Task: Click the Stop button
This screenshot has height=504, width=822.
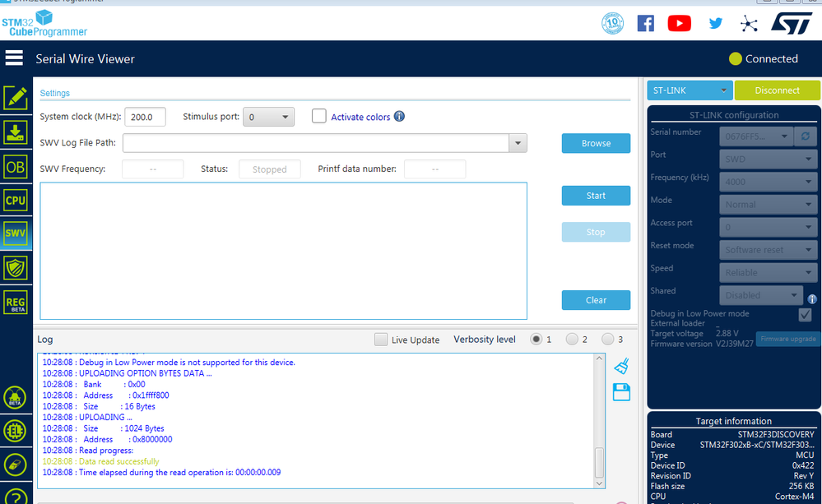Action: pyautogui.click(x=596, y=232)
